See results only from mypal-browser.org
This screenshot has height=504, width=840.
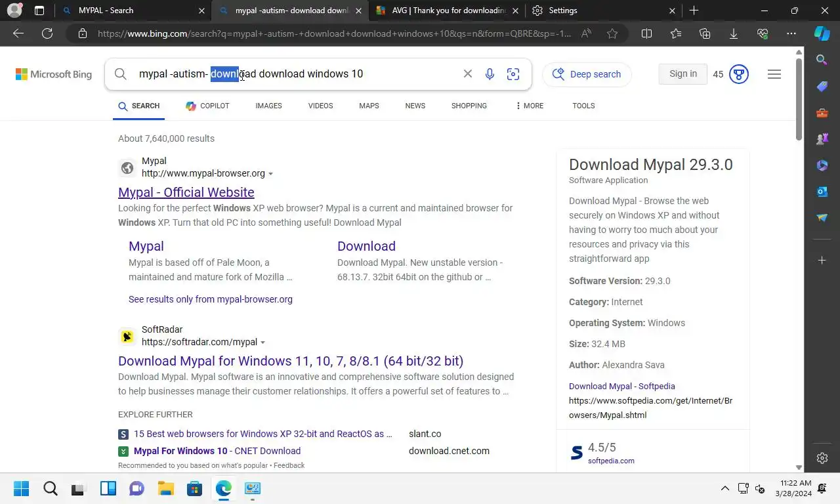coord(211,299)
